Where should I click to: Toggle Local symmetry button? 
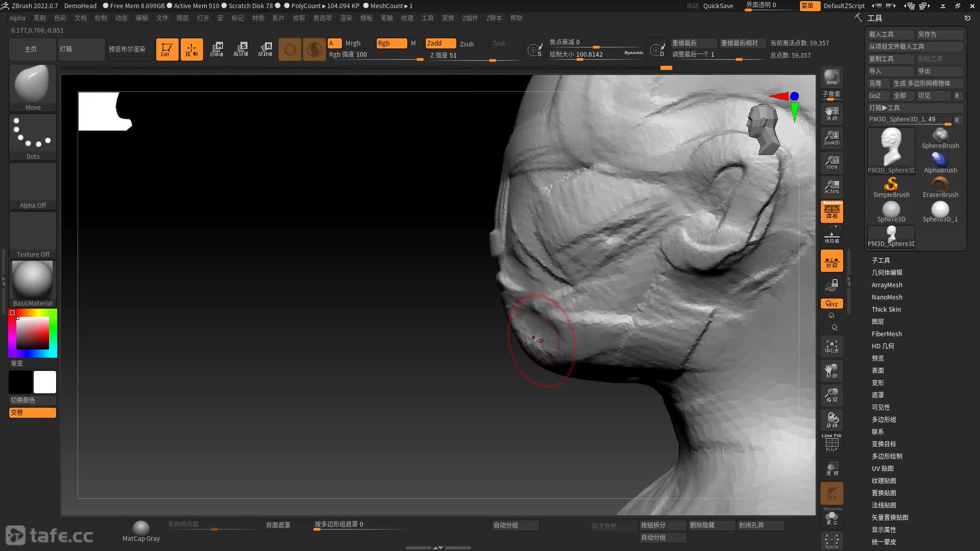point(831,261)
